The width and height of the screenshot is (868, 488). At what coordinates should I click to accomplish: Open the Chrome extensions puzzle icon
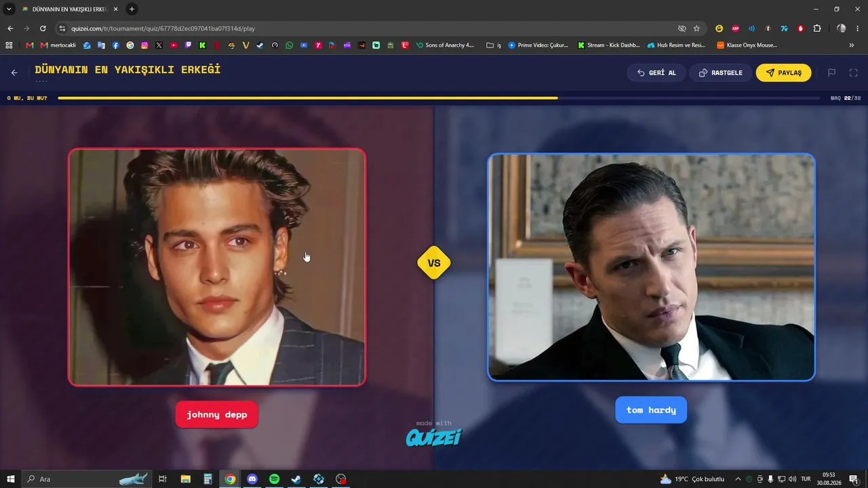817,28
